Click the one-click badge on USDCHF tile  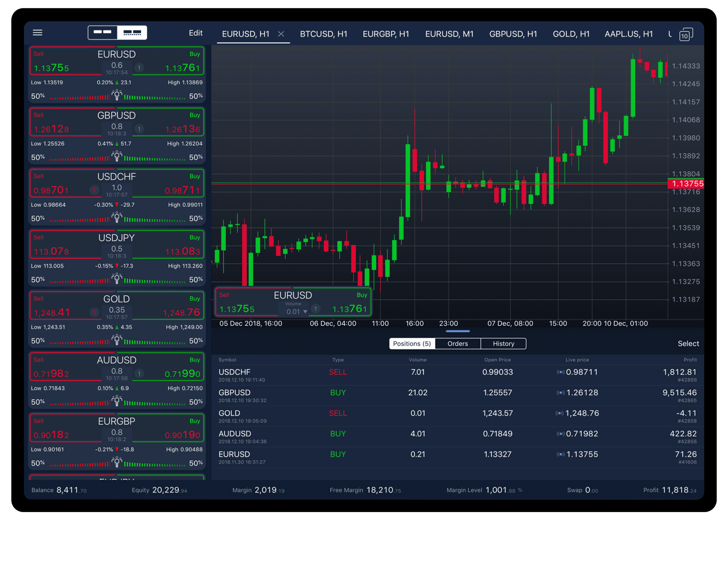tap(95, 190)
